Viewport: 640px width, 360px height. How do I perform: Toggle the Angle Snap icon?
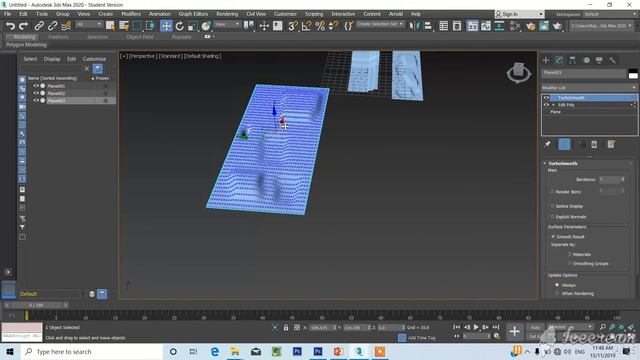click(306, 26)
